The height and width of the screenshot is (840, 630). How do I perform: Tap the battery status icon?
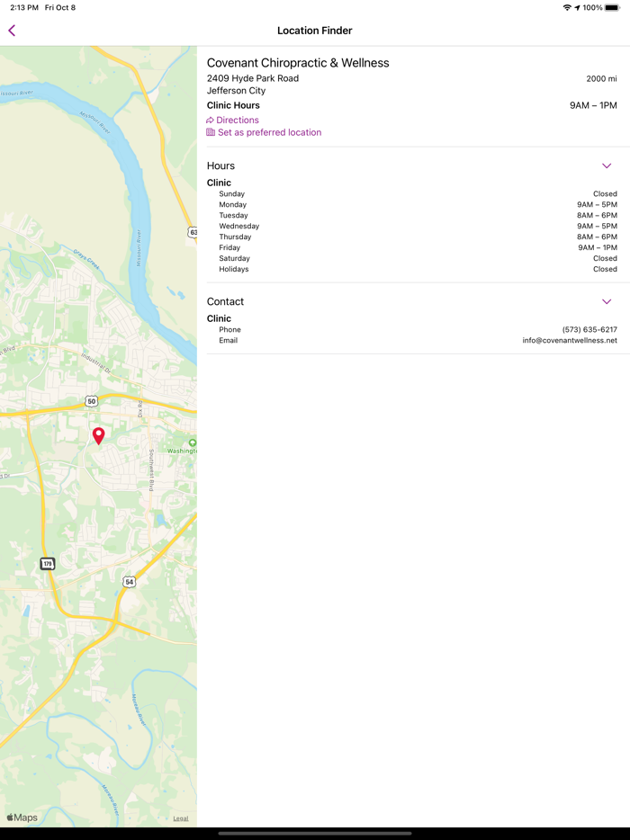(x=612, y=7)
